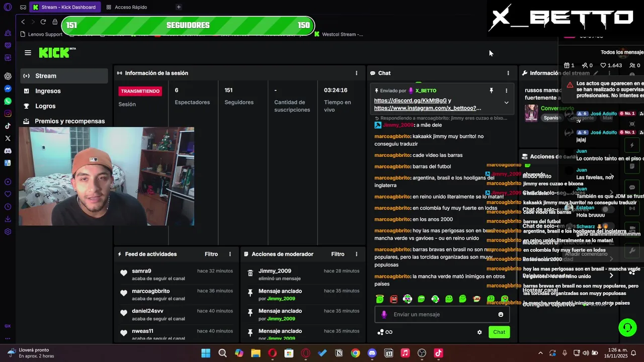The height and width of the screenshot is (362, 644).
Task: Open Opera sidebar bookmarks heart
Action: [8, 194]
